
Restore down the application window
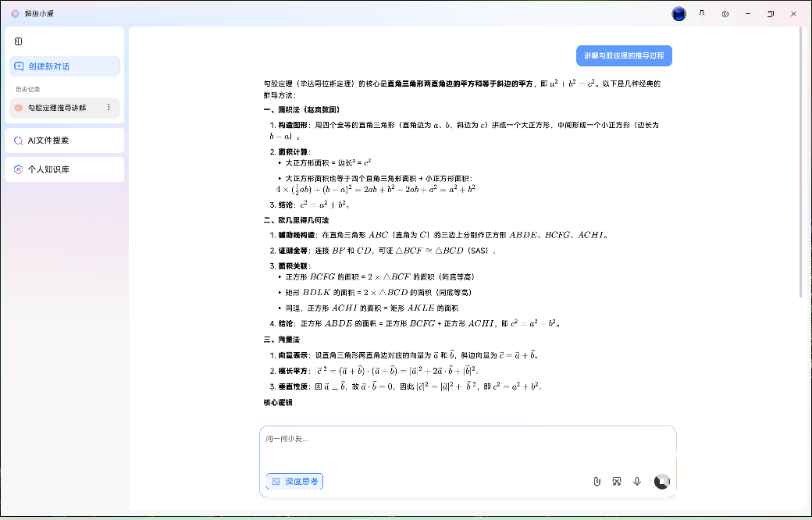point(771,14)
